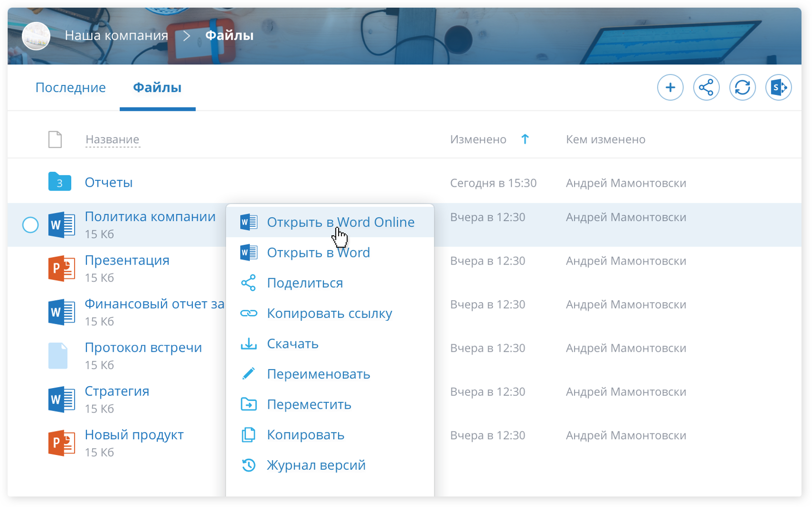Viewport: 812px width, 507px height.
Task: Click the Протокол встречи blank file icon
Action: (58, 356)
